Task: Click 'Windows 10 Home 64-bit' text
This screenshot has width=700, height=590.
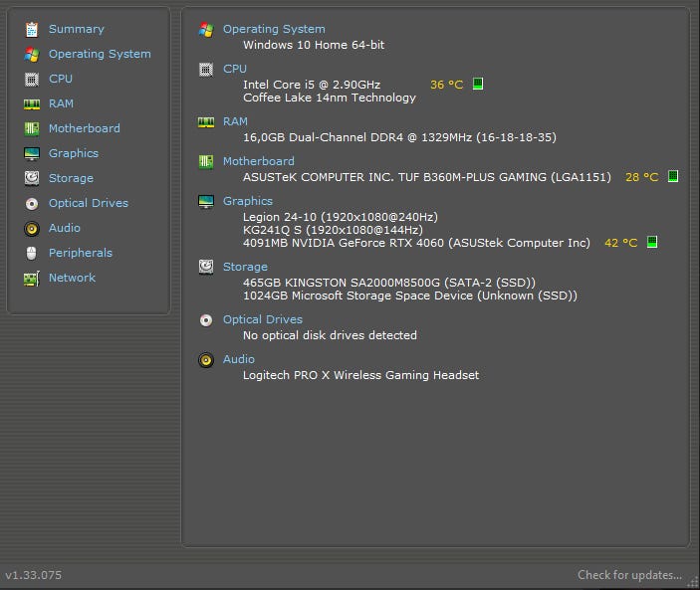Action: point(314,45)
